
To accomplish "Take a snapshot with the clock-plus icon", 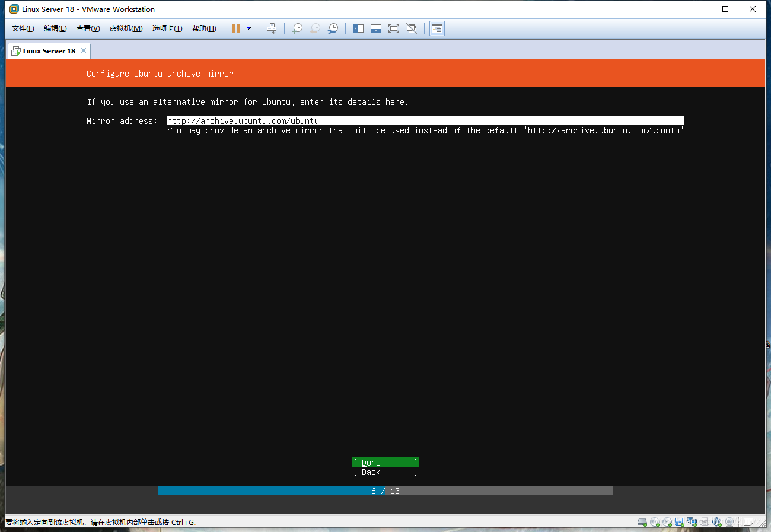I will pyautogui.click(x=297, y=28).
